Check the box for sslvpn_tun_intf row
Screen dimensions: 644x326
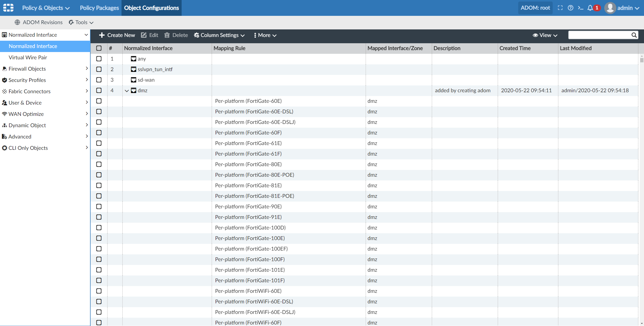[99, 69]
